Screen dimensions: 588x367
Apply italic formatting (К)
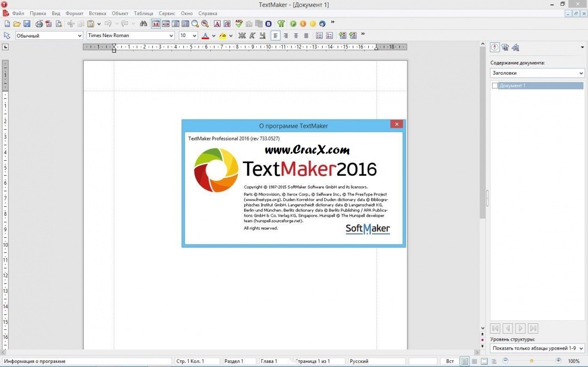click(x=252, y=35)
